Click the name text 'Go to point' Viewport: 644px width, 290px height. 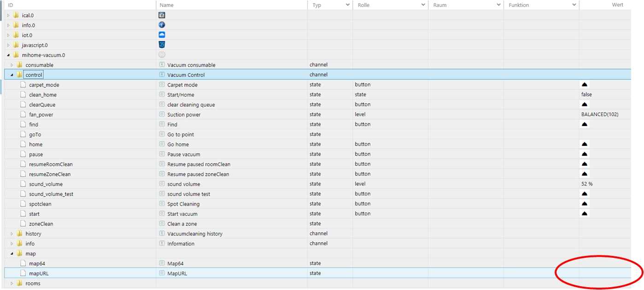[x=181, y=134]
